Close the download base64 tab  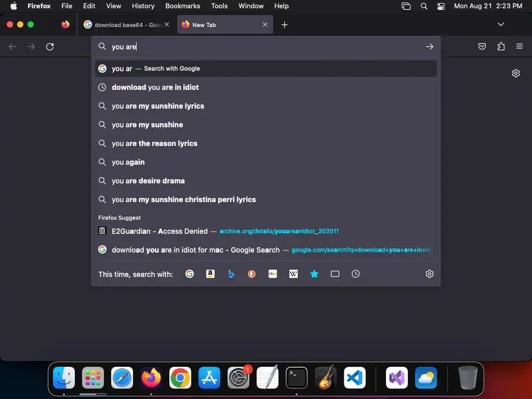pyautogui.click(x=167, y=24)
